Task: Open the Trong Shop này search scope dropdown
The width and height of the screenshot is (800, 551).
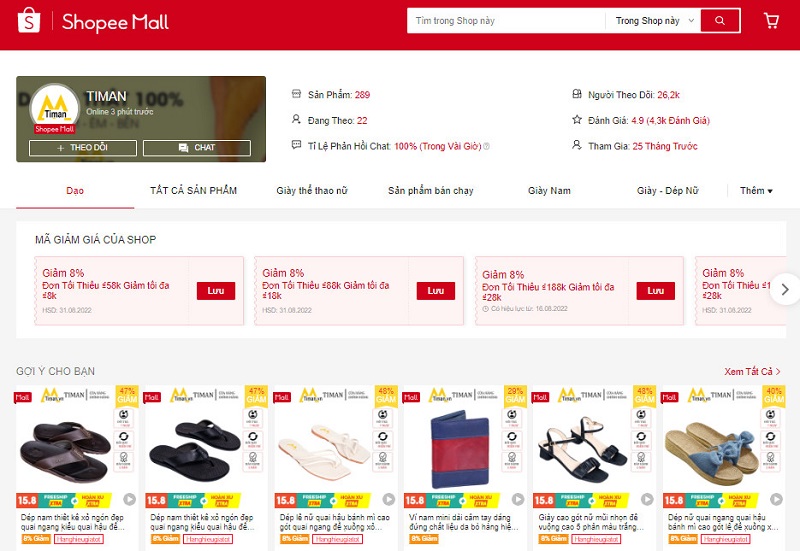Action: tap(655, 21)
